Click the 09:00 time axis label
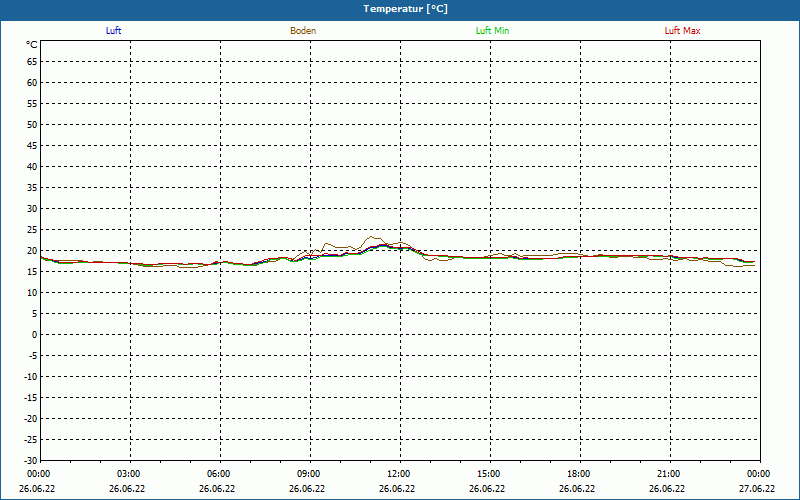This screenshot has width=800, height=500. pyautogui.click(x=308, y=474)
